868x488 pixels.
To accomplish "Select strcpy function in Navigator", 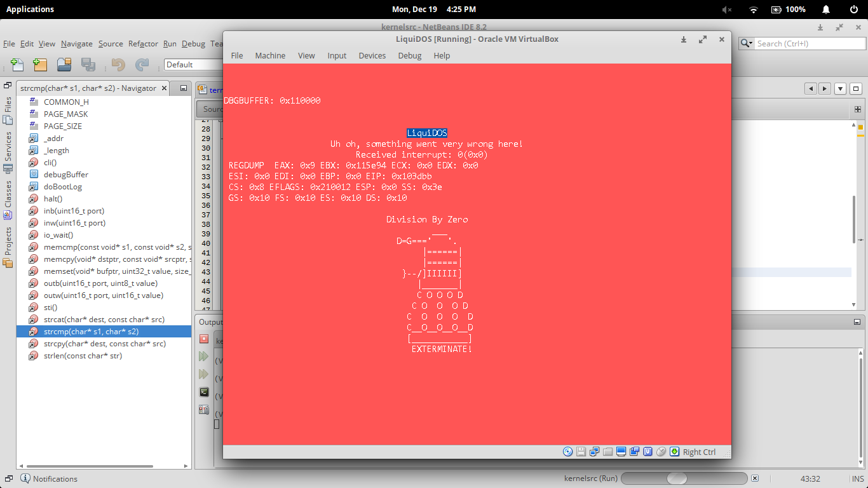I will coord(105,343).
